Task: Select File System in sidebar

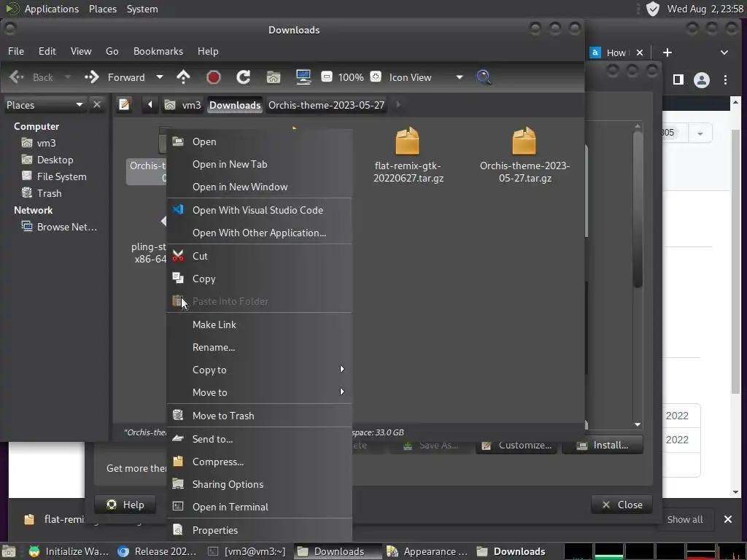Action: pos(61,176)
